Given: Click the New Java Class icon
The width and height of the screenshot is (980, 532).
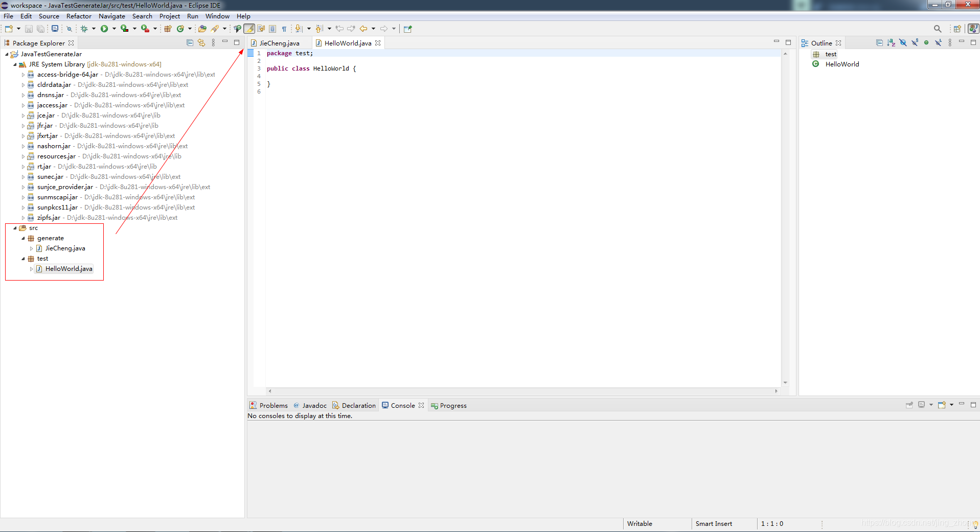Looking at the screenshot, I should pos(180,29).
